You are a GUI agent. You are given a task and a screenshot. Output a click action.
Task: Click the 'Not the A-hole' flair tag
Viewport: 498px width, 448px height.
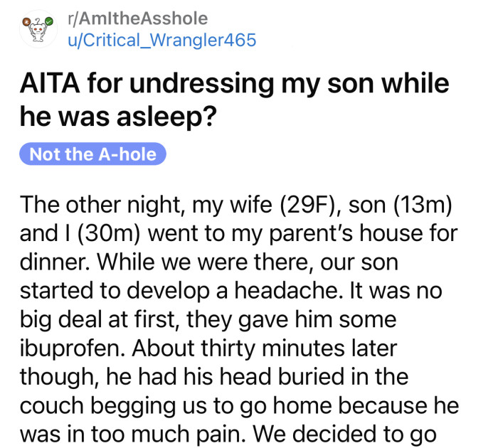[92, 154]
